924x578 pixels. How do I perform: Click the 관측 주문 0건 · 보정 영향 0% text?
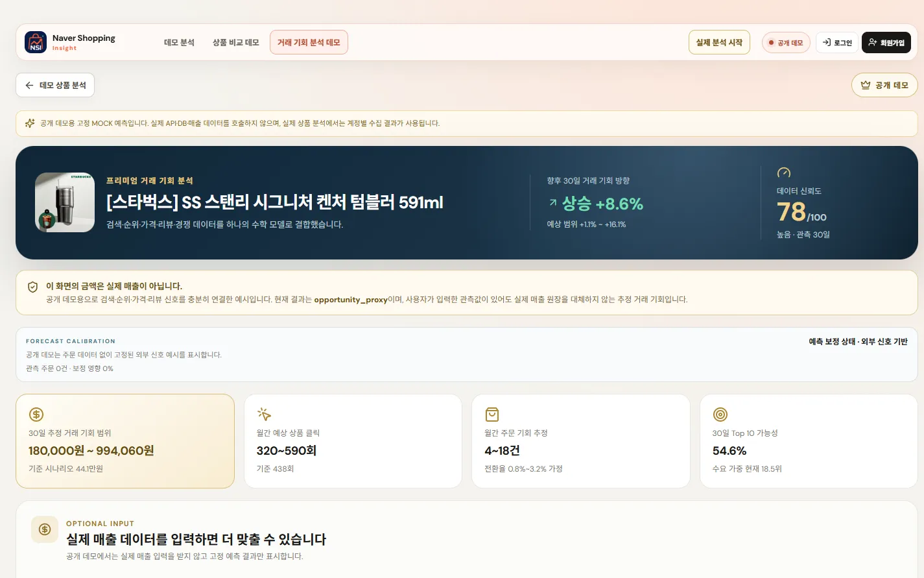pyautogui.click(x=69, y=368)
